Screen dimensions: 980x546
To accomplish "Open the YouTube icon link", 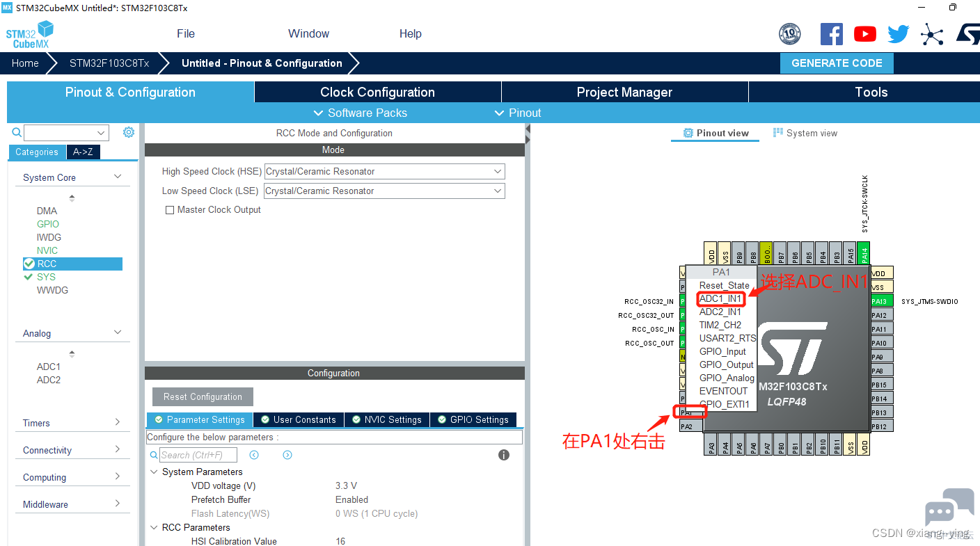I will click(x=865, y=34).
